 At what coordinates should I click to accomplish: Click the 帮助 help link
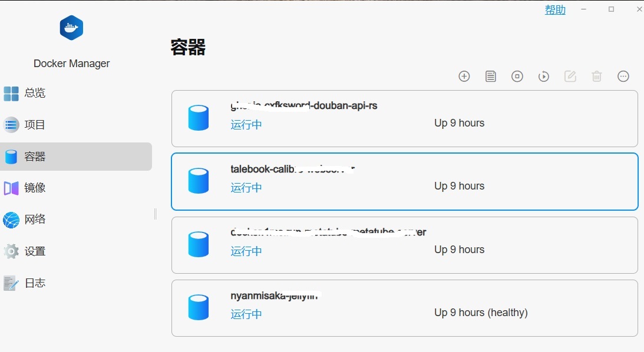(555, 10)
